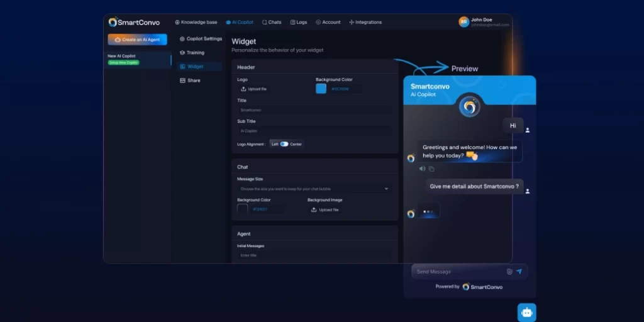Screen dimensions: 644x322
Task: Click Upload file under Logo
Action: coord(254,89)
